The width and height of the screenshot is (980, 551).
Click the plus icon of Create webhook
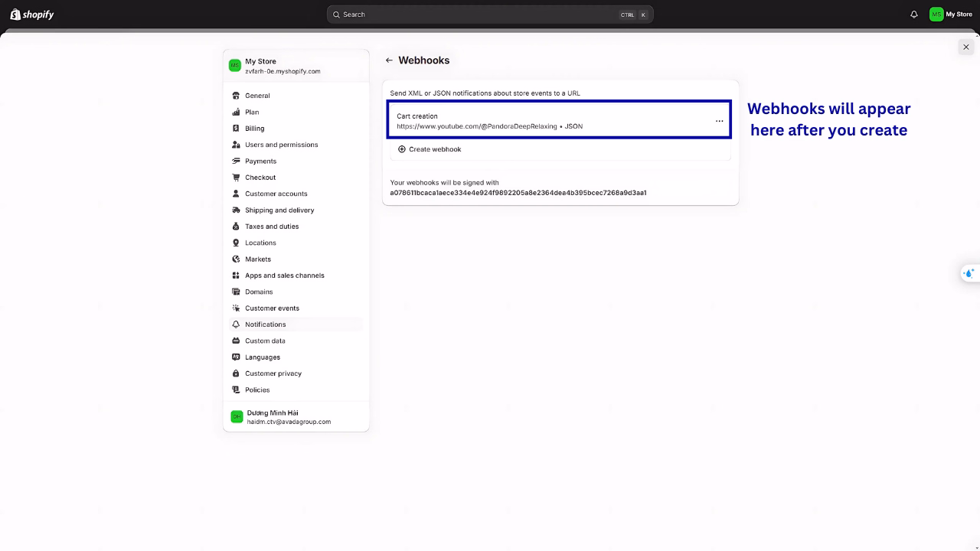(x=402, y=149)
